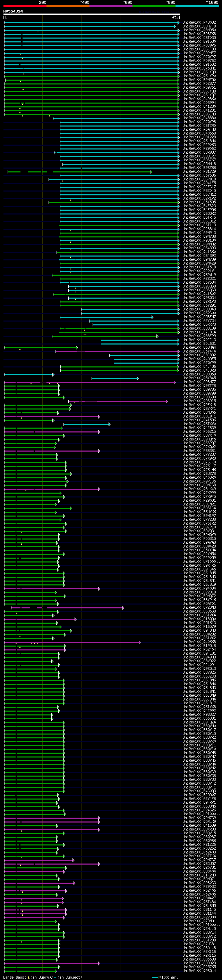Click the cyan ~100% legend segment
The image size is (222, 980).
pos(197,6)
